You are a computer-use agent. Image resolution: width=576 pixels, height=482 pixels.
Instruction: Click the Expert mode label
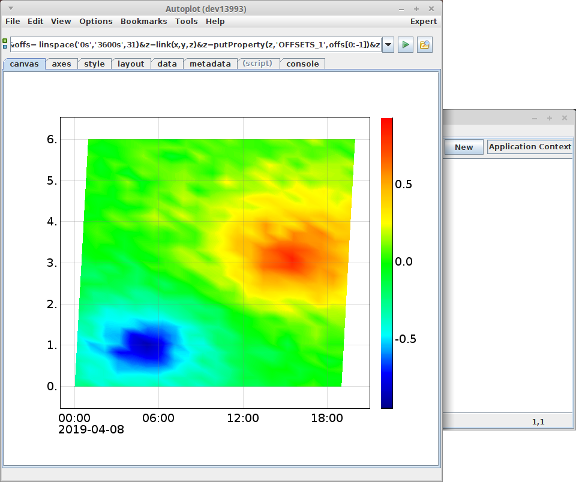click(424, 21)
